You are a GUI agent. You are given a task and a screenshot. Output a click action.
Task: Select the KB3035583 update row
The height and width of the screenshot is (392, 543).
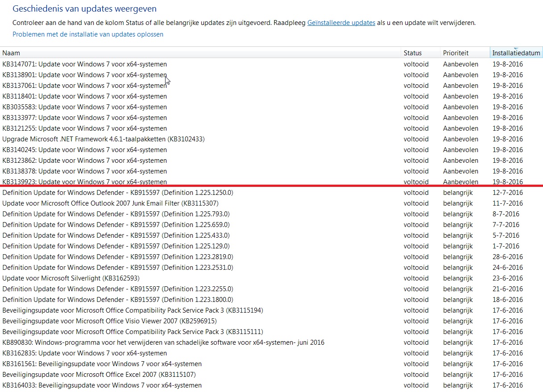[271, 107]
